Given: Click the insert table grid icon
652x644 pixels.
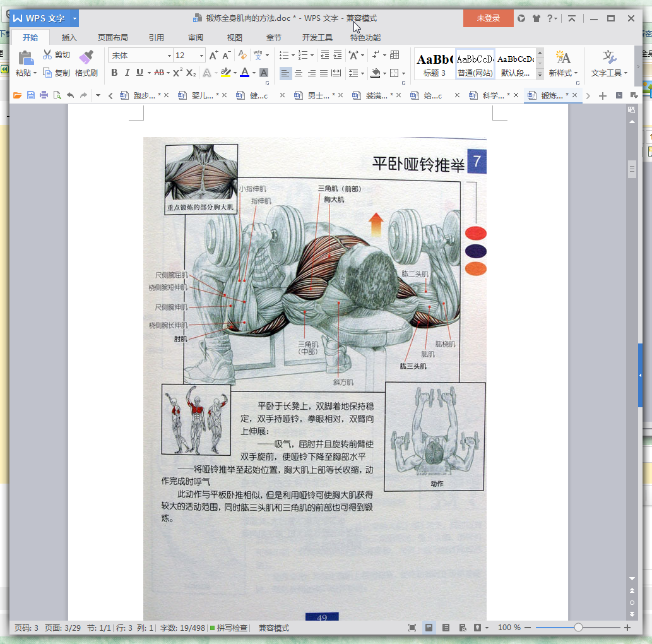Looking at the screenshot, I should point(395,55).
